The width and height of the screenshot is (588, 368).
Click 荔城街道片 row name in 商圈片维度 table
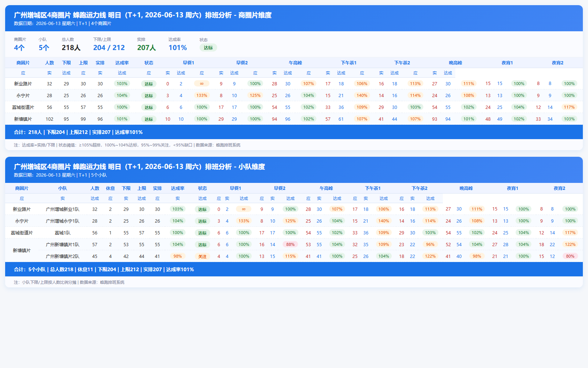pos(23,107)
